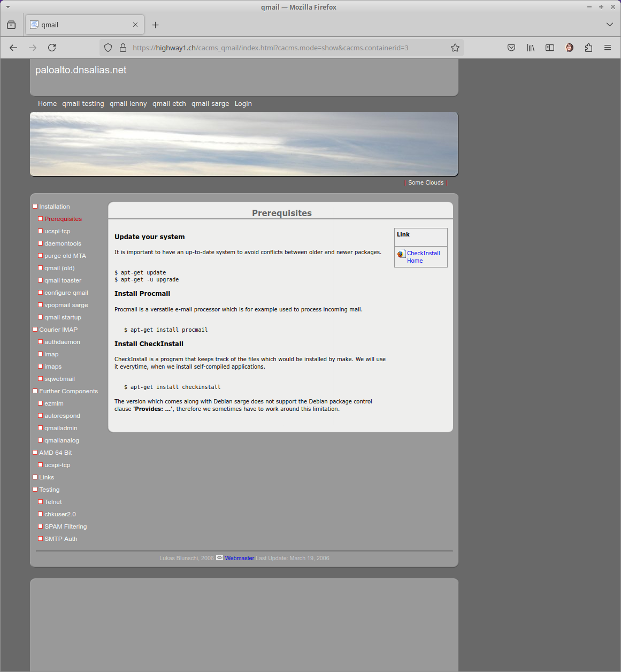Open the sqwebmail entry
Viewport: 621px width, 672px height.
pos(59,379)
